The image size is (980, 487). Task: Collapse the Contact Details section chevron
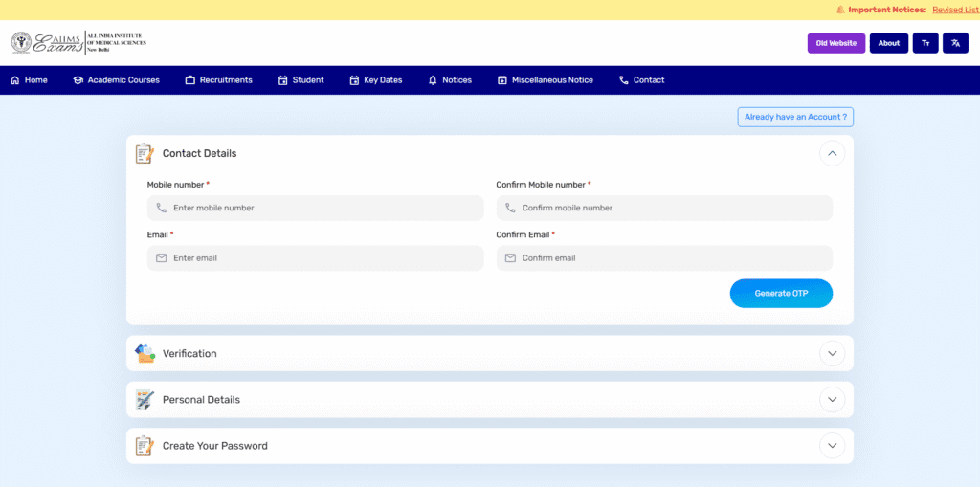pyautogui.click(x=832, y=153)
